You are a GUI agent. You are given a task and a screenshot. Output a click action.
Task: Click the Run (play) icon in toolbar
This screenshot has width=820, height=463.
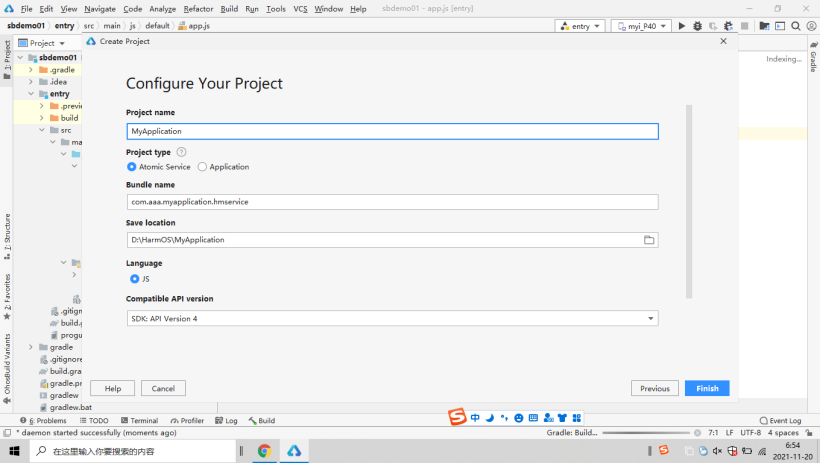(x=682, y=26)
